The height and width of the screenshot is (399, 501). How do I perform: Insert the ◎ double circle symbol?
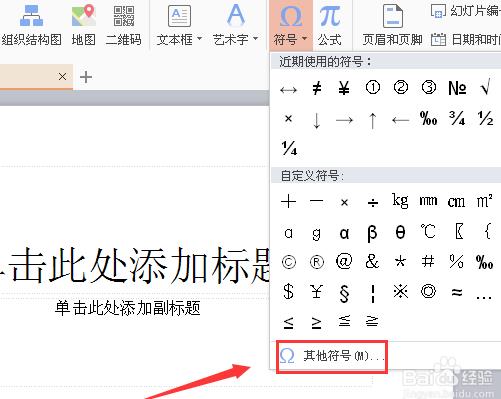coord(428,291)
